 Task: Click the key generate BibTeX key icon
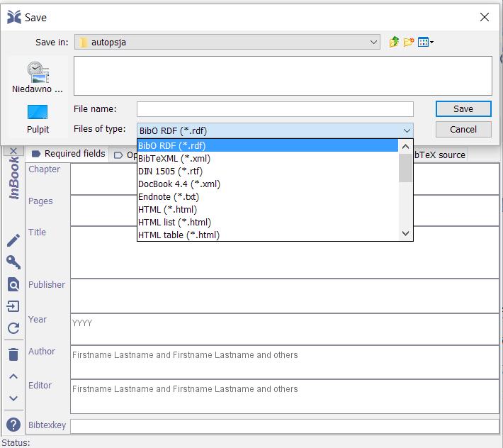pyautogui.click(x=13, y=262)
